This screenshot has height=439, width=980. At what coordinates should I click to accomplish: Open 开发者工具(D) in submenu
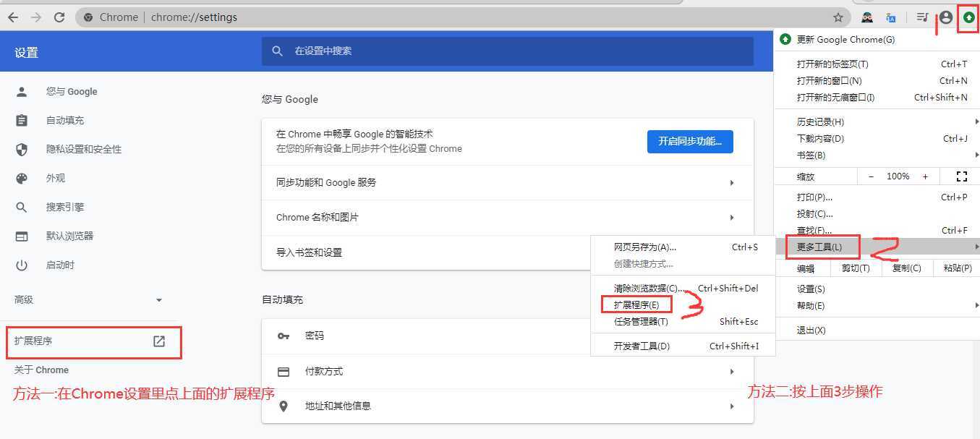point(683,346)
